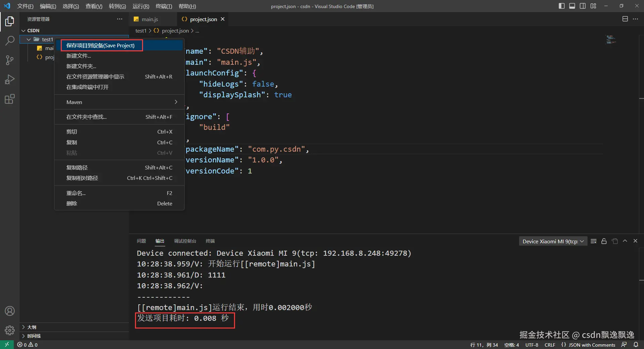The width and height of the screenshot is (644, 349).
Task: Open the Selection (选择) menu
Action: point(71,6)
